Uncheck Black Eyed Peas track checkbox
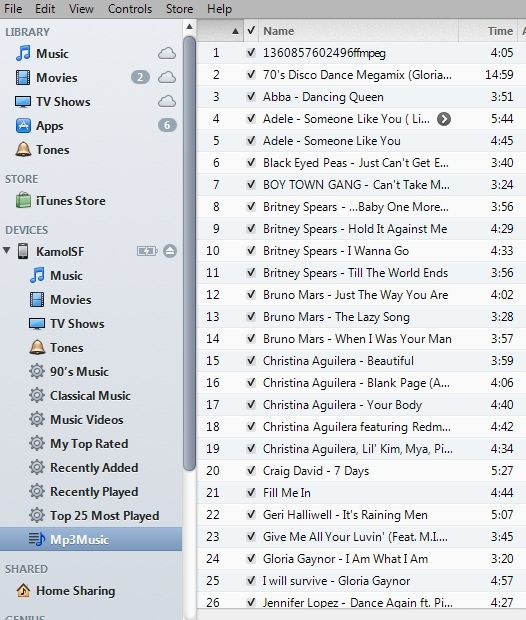The height and width of the screenshot is (620, 526). pos(251,163)
